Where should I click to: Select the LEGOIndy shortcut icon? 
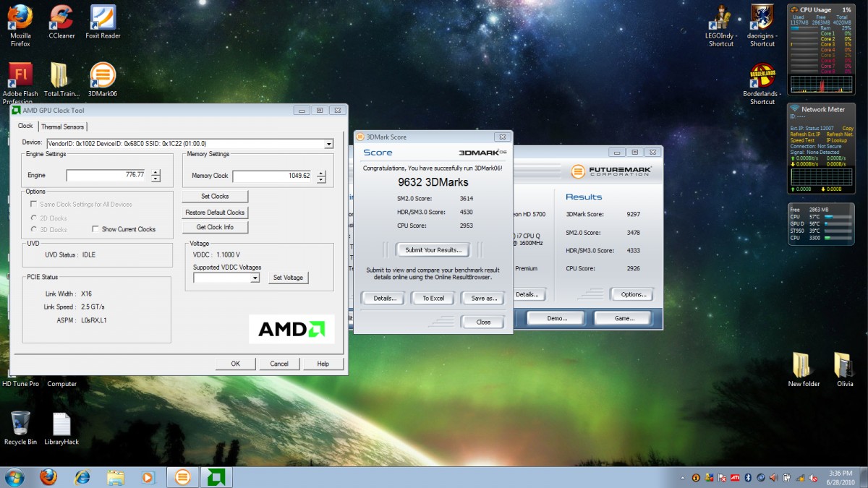point(720,27)
